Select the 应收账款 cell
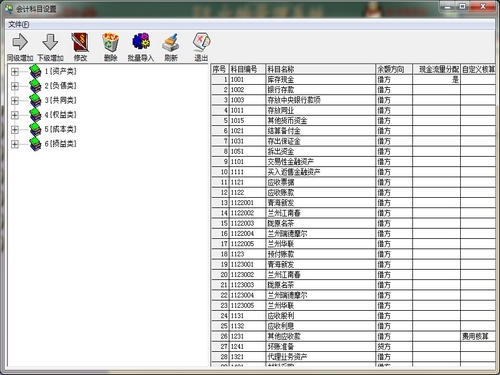Viewport: 500px width, 375px height. point(320,193)
